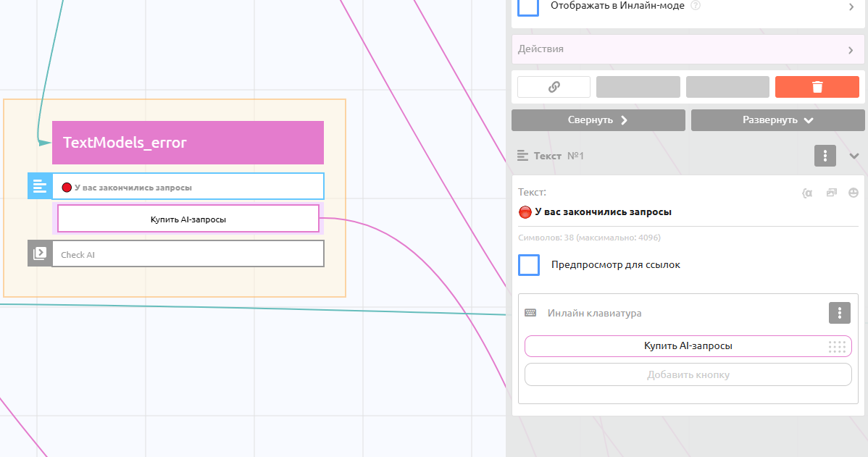Click the red trash delete button
Screen dimensions: 868x457
pos(817,87)
